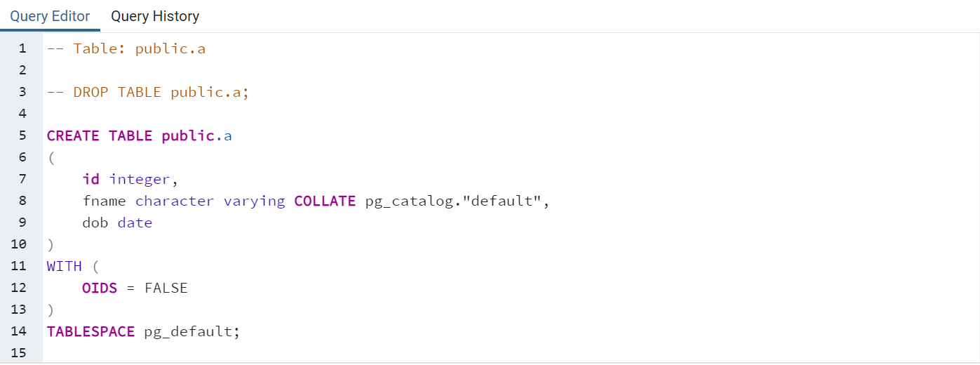
Task: Click line number 5 in the gutter
Action: (22, 136)
